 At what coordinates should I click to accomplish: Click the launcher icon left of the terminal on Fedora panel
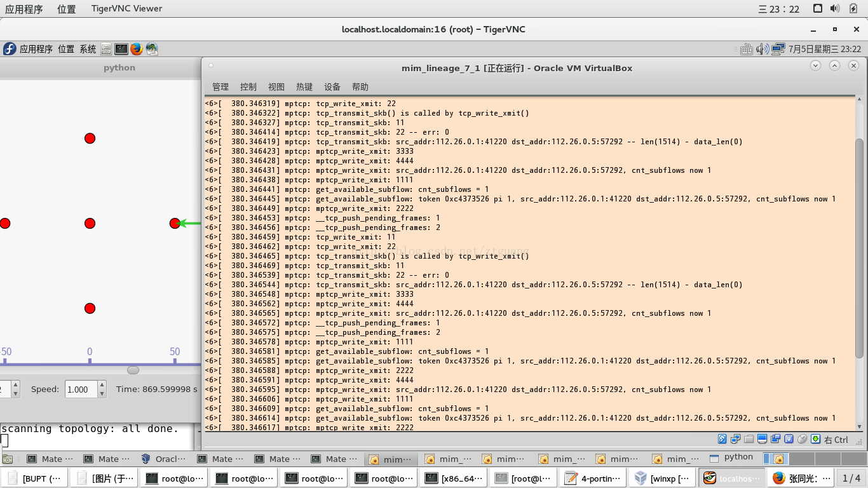tap(106, 49)
